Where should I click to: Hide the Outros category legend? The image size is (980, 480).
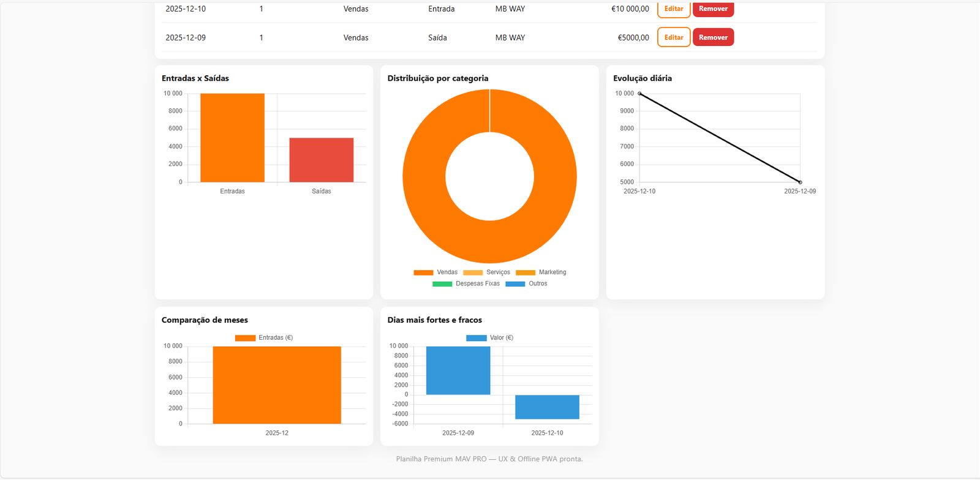(526, 284)
